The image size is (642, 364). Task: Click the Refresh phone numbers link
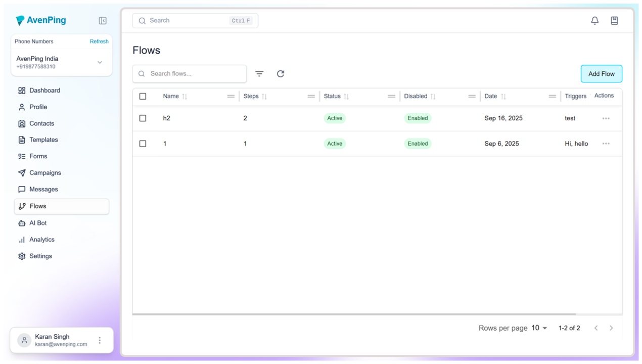(99, 41)
